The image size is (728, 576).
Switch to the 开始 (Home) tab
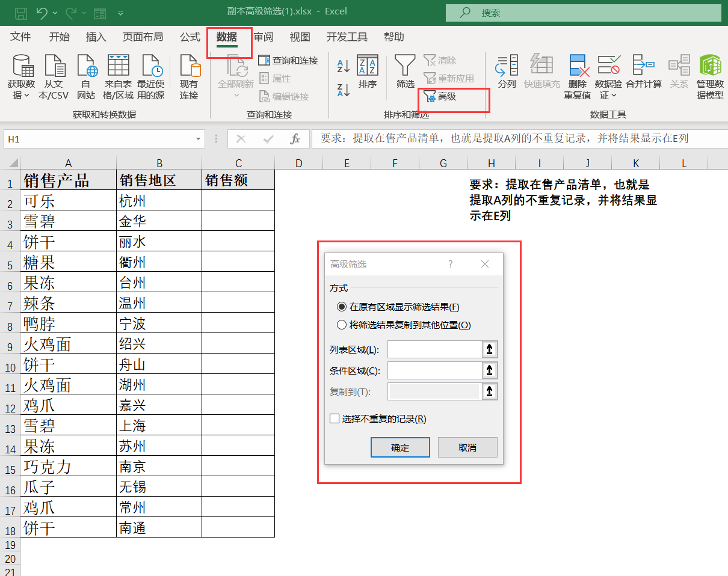point(59,37)
